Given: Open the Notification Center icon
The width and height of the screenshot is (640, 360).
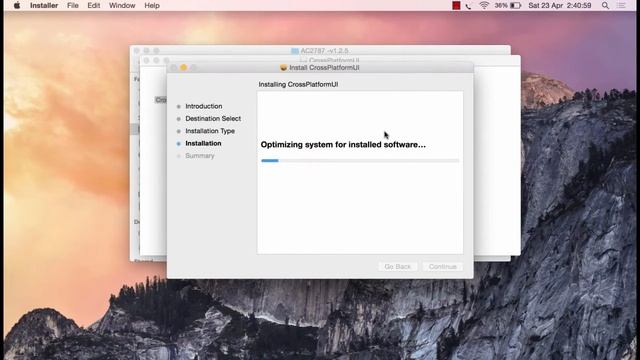Looking at the screenshot, I should click(x=621, y=6).
